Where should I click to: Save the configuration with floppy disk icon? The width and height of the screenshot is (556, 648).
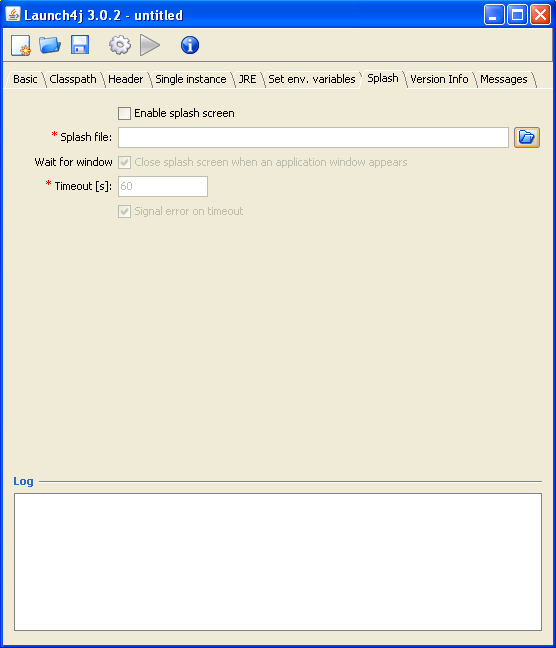point(80,45)
